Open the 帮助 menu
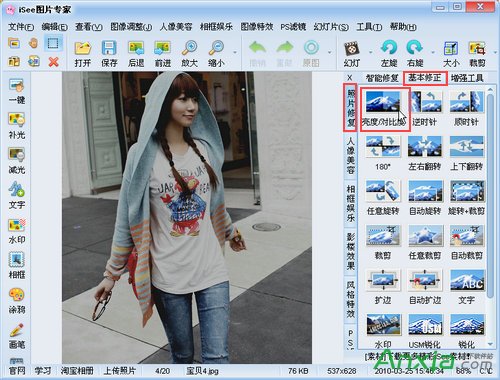 click(403, 27)
